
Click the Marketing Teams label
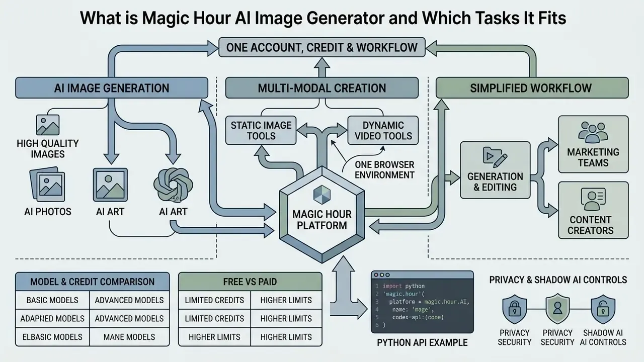point(593,157)
